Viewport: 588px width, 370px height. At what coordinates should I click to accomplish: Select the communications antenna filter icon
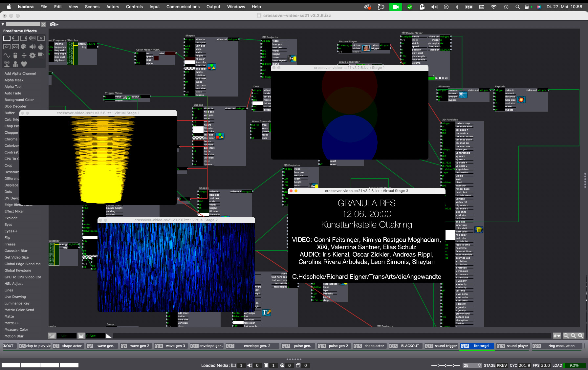(x=7, y=64)
